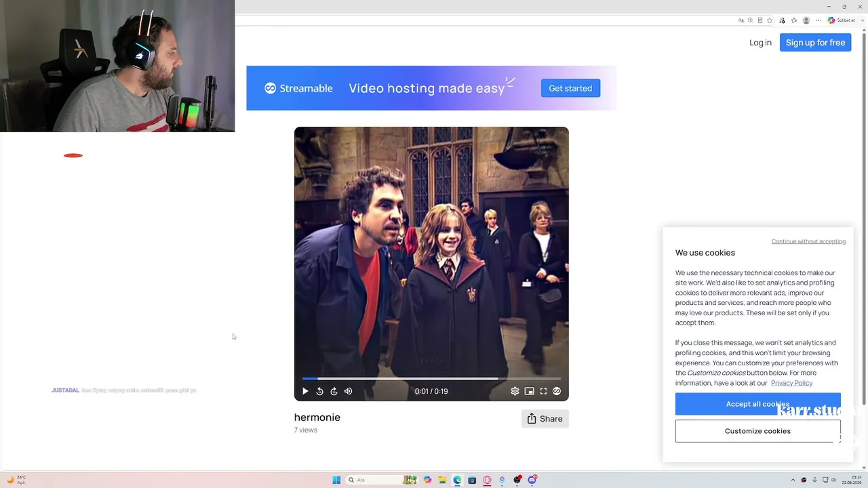This screenshot has width=868, height=488.
Task: Click the Log in link
Action: click(760, 43)
